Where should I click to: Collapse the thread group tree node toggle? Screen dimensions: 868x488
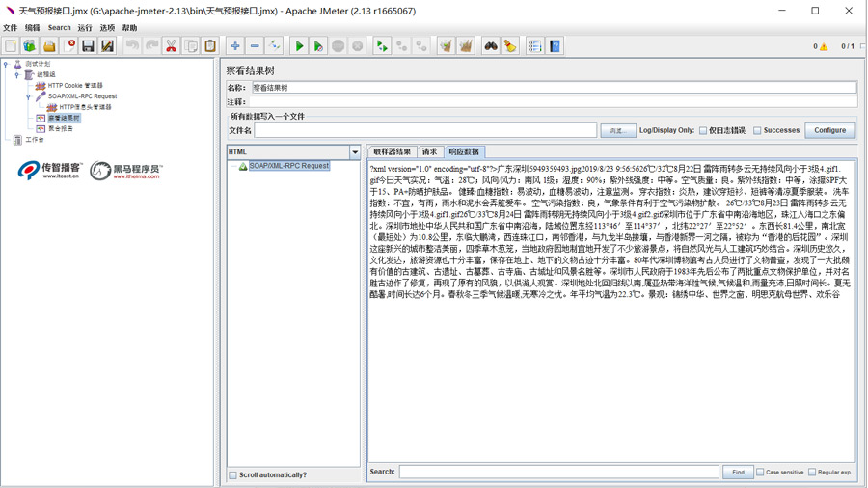pyautogui.click(x=17, y=74)
